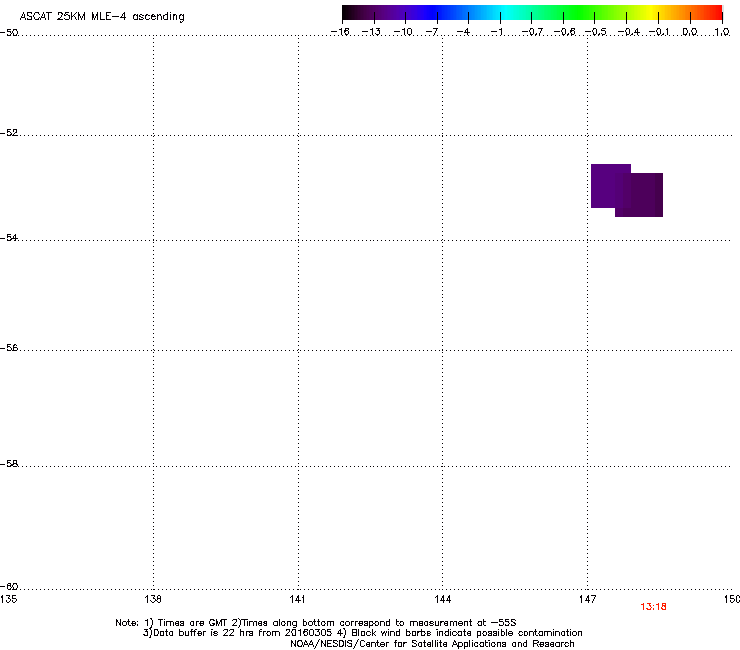
Task: Click the -0.7 color bar label
Action: click(x=532, y=32)
